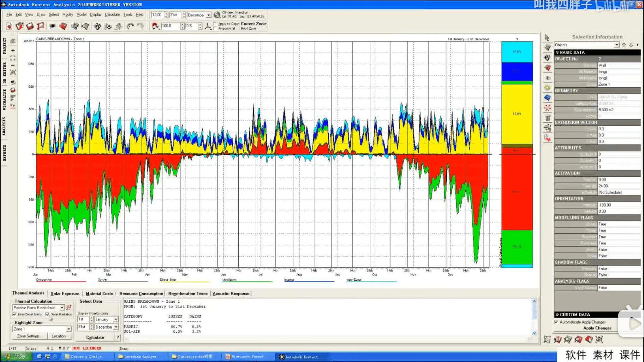644x362 pixels.
Task: Select the pointer tool in the right sidebar
Action: [547, 38]
